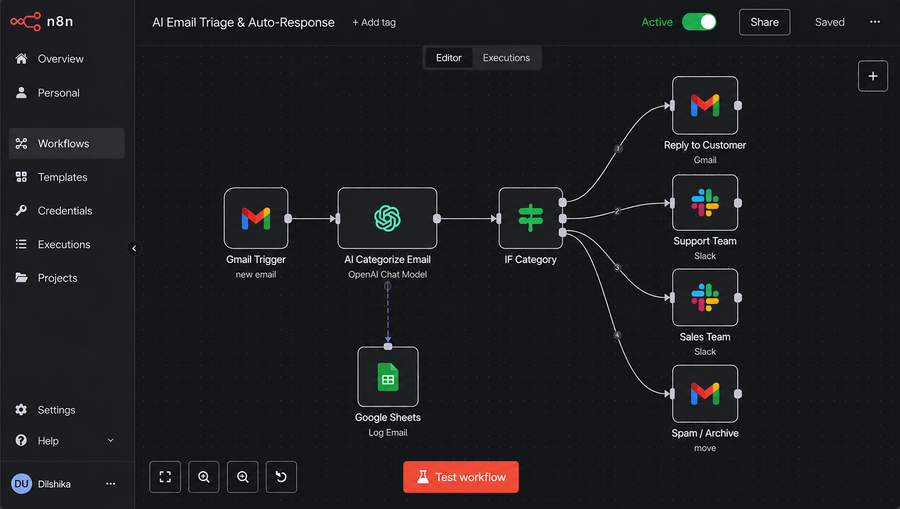Click the first zoom magnifier button
The width and height of the screenshot is (900, 509).
204,477
